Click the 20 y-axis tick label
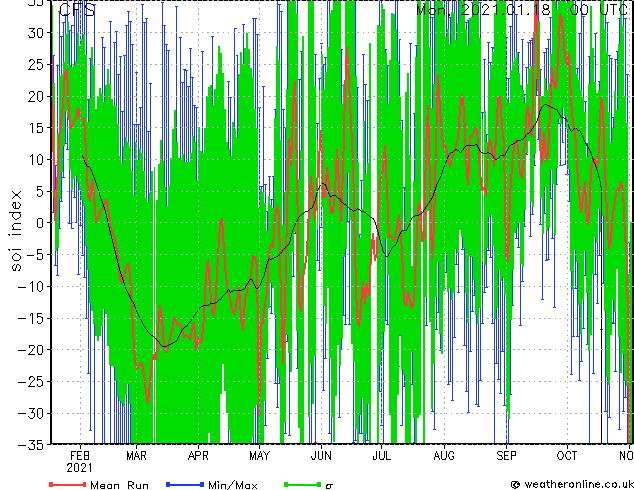Image resolution: width=634 pixels, height=490 pixels. 35,96
